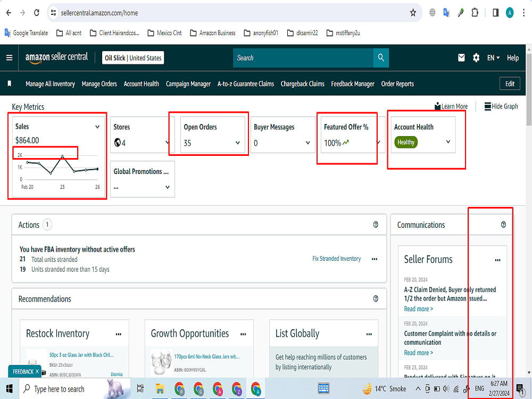Viewport: 532px width, 399px height.
Task: Reload the page in the browser
Action: click(x=37, y=13)
